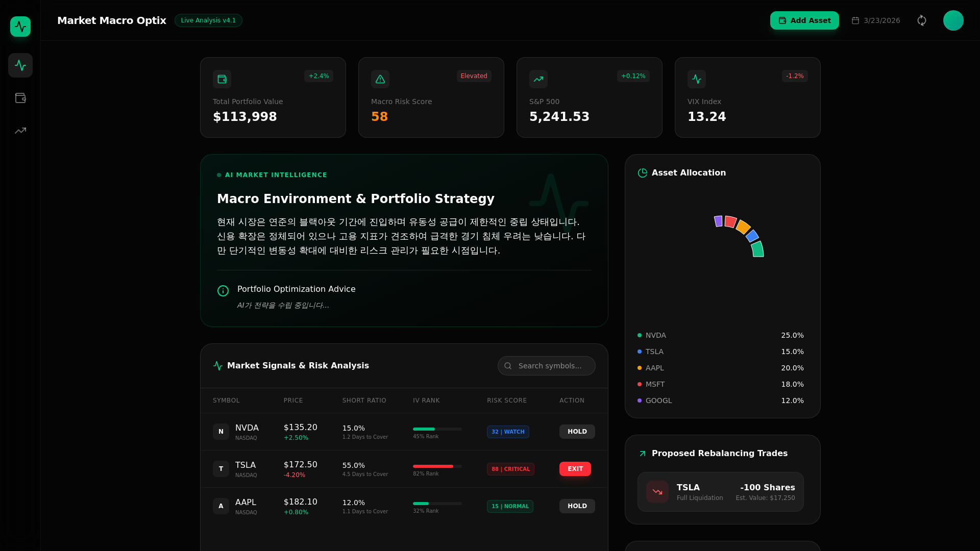The height and width of the screenshot is (551, 980).
Task: Click the +0.12% S&P 500 change badge
Action: (633, 76)
